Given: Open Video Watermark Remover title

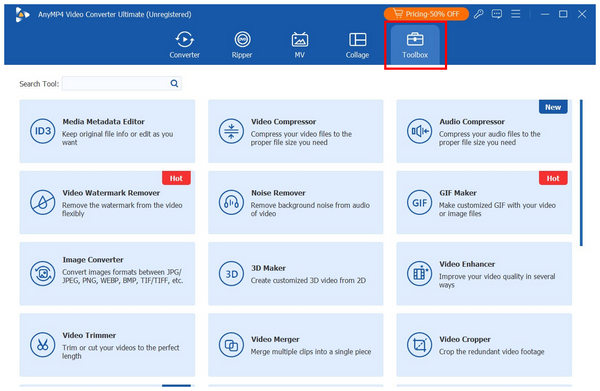Looking at the screenshot, I should click(111, 193).
